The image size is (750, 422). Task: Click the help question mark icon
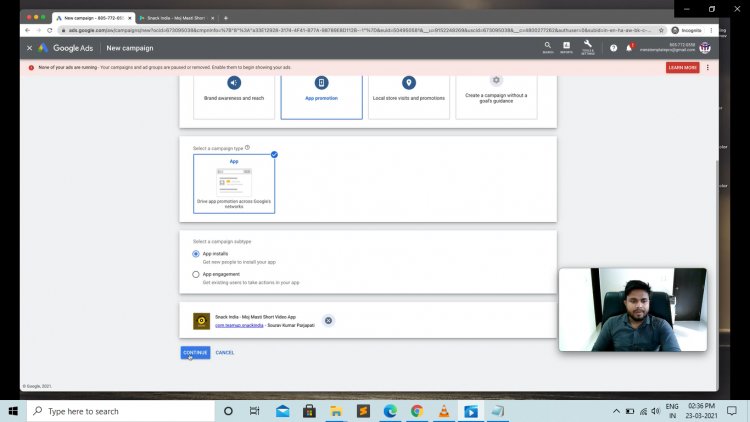[x=613, y=47]
